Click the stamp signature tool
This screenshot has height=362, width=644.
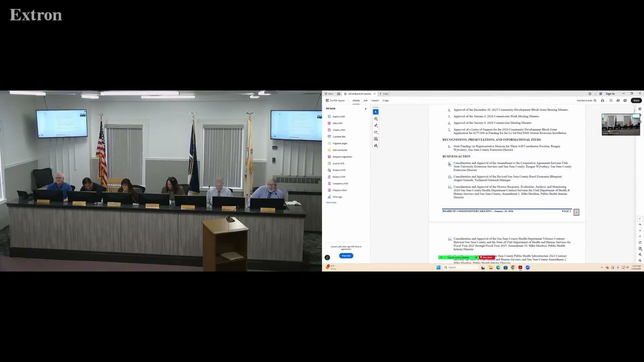point(376,145)
